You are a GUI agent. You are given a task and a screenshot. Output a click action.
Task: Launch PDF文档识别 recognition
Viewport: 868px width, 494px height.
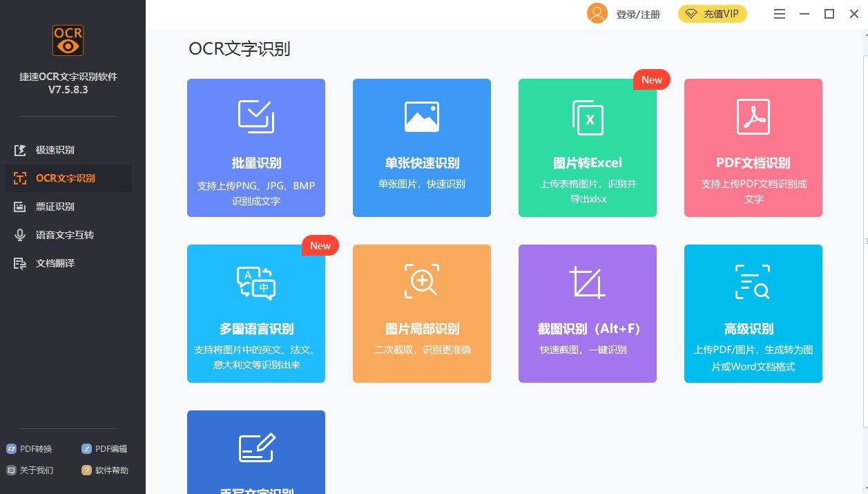tap(753, 148)
